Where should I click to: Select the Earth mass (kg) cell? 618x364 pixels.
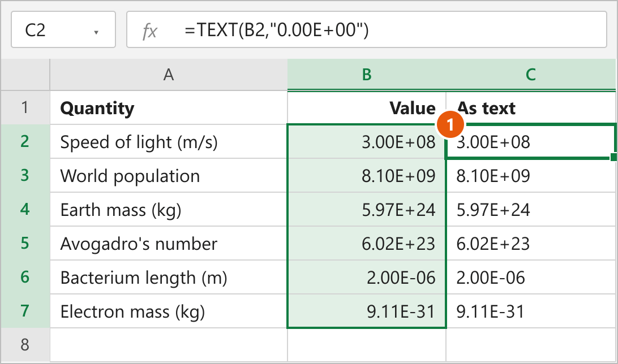point(169,209)
